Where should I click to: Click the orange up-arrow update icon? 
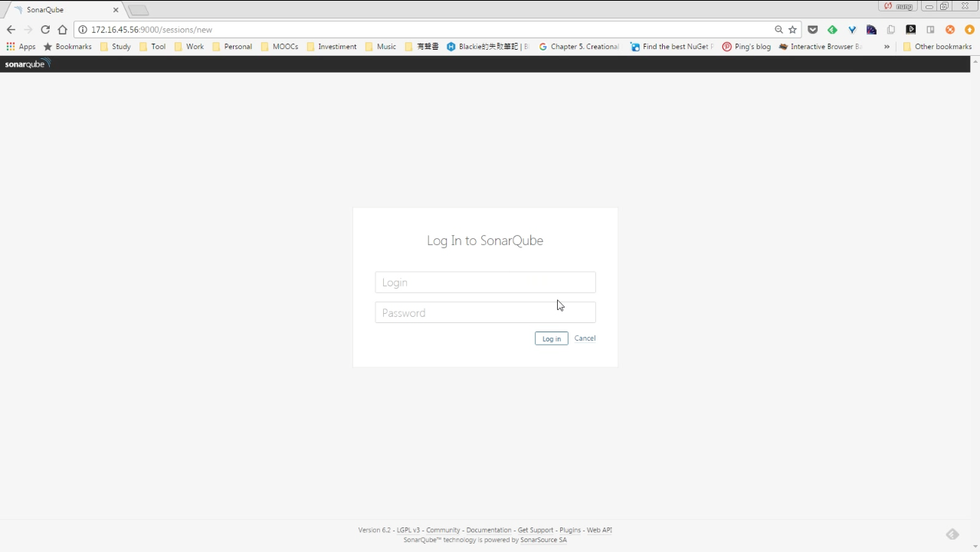click(969, 30)
